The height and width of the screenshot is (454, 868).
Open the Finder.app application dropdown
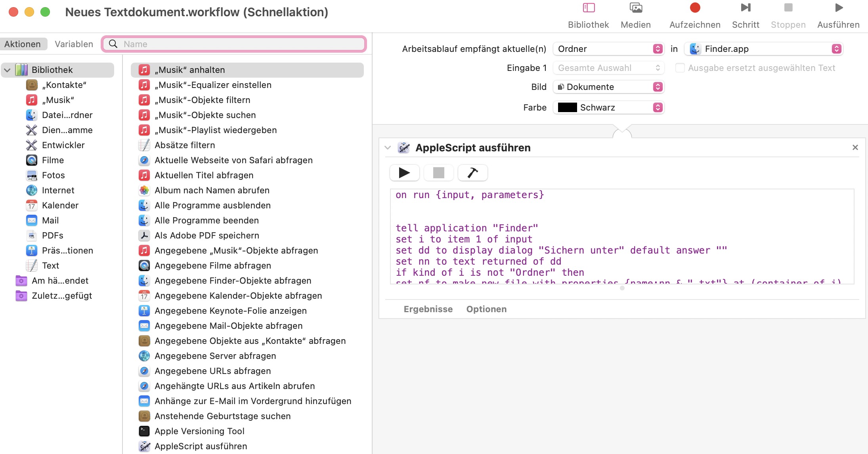click(763, 49)
